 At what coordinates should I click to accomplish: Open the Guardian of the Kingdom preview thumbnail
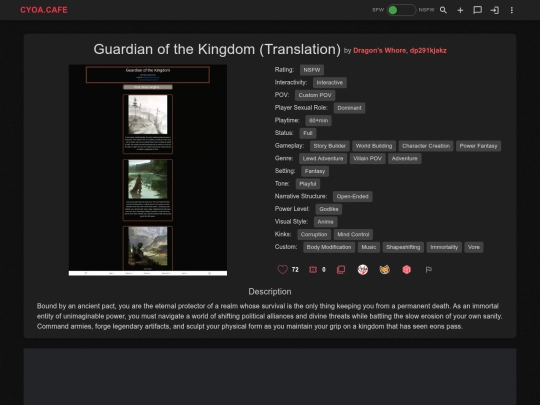(x=148, y=170)
